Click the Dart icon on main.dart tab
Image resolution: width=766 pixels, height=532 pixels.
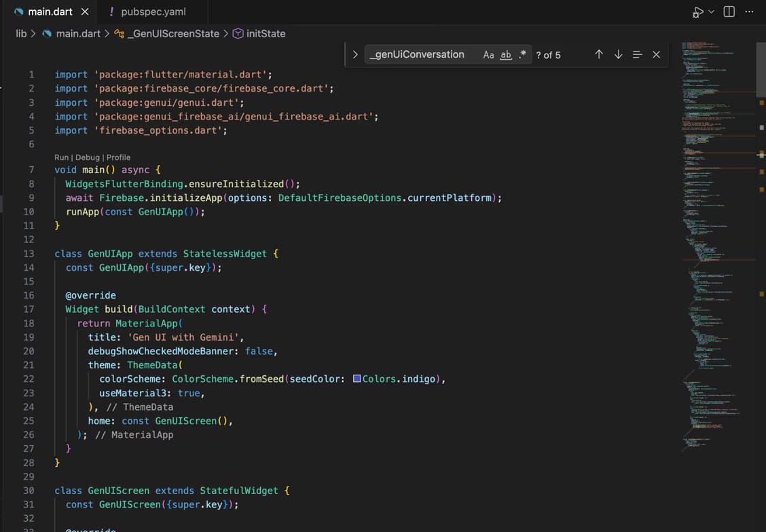point(19,12)
